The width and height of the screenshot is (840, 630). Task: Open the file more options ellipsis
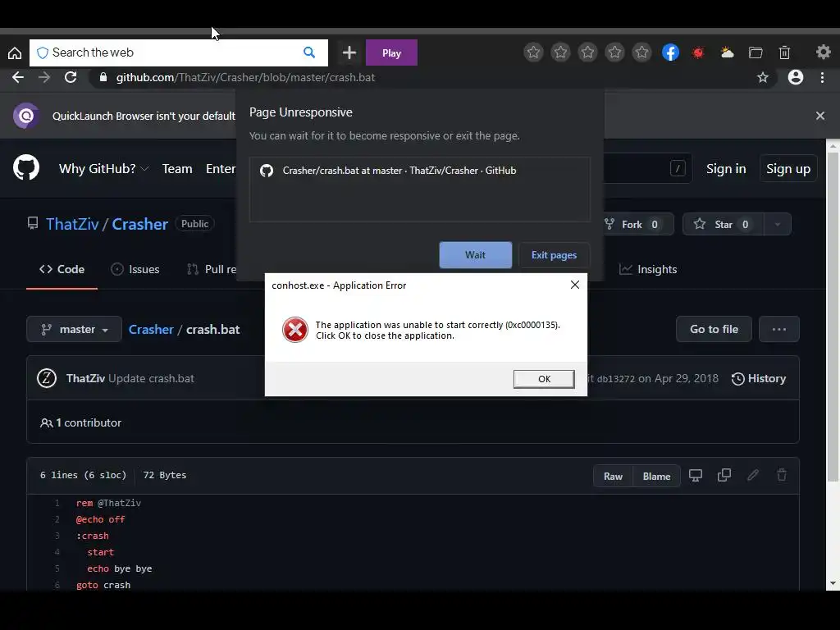point(779,329)
